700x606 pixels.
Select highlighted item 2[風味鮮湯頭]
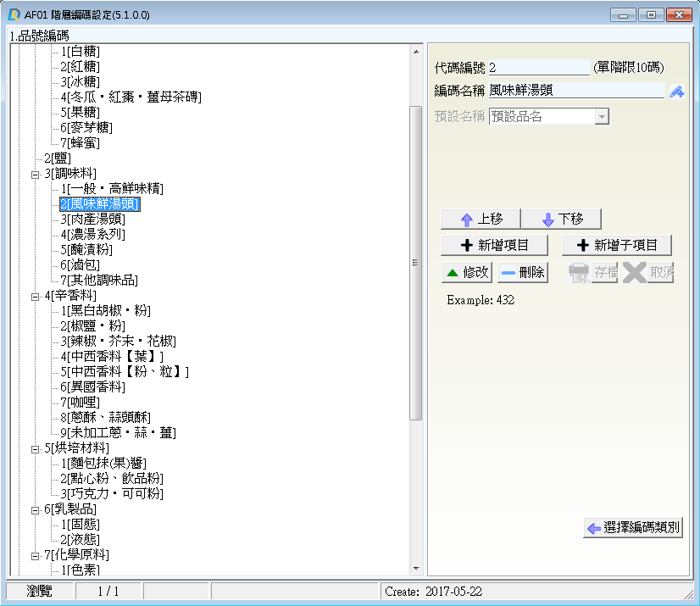100,204
